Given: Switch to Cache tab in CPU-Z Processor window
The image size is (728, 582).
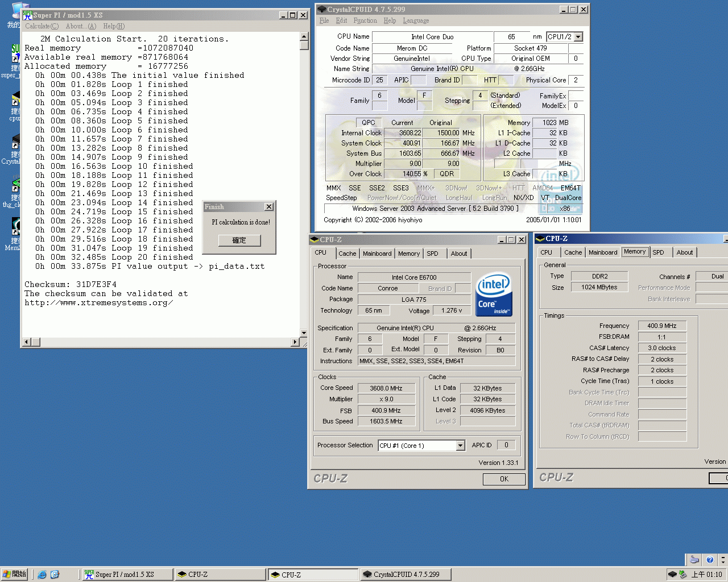Looking at the screenshot, I should pos(348,253).
